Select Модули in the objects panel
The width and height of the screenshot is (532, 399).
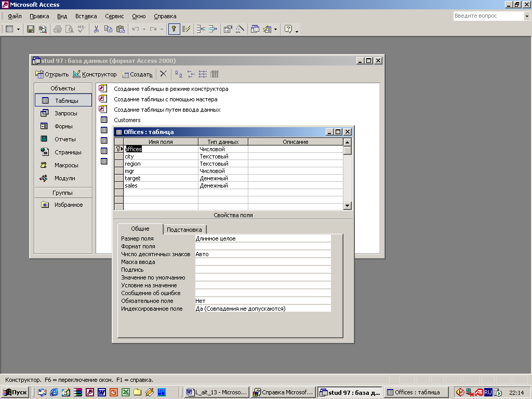(63, 178)
